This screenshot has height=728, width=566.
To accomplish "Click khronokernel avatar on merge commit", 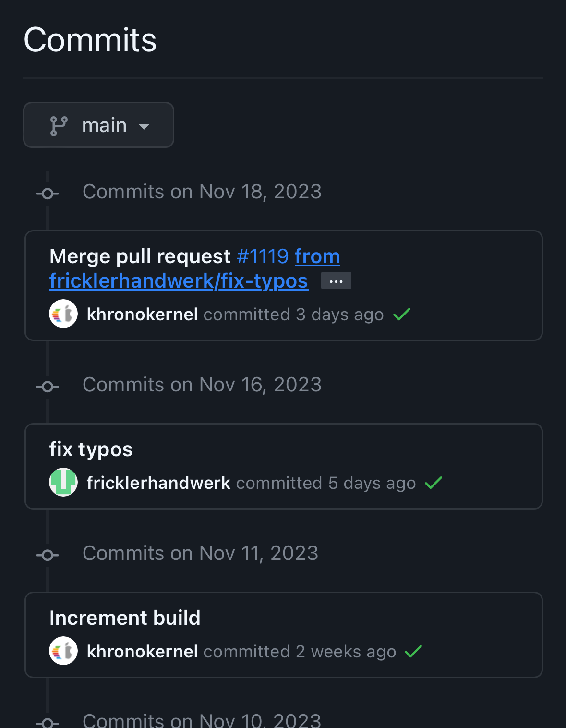I will [x=63, y=314].
